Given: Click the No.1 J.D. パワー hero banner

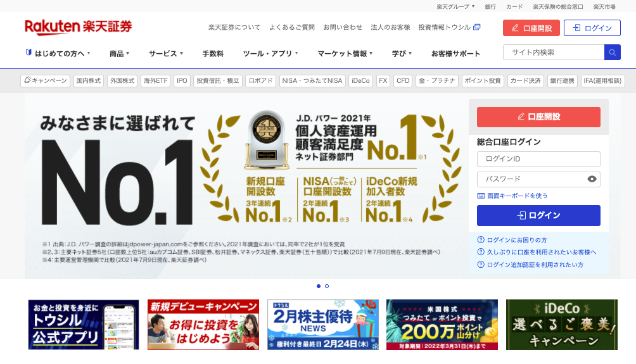Looking at the screenshot, I should point(246,187).
